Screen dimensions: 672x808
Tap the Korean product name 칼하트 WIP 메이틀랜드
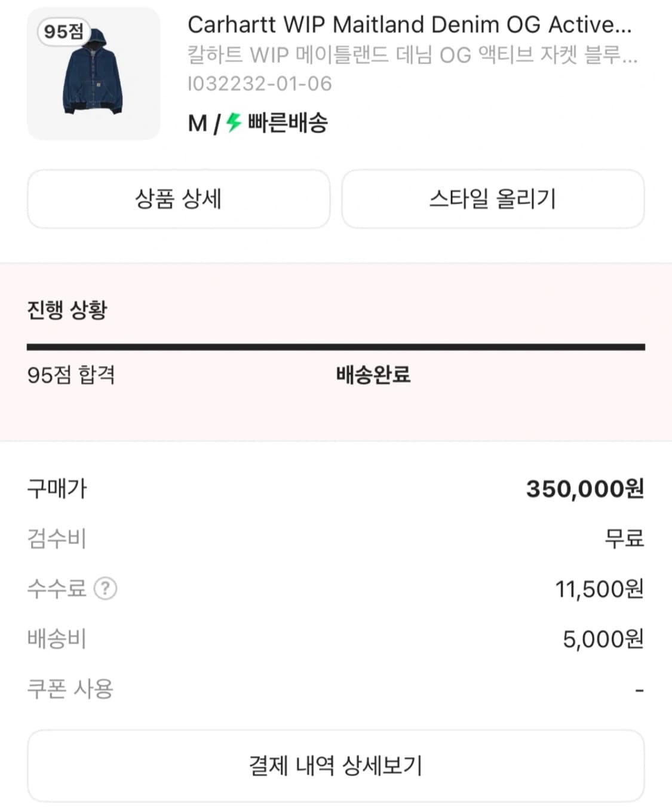coord(412,55)
